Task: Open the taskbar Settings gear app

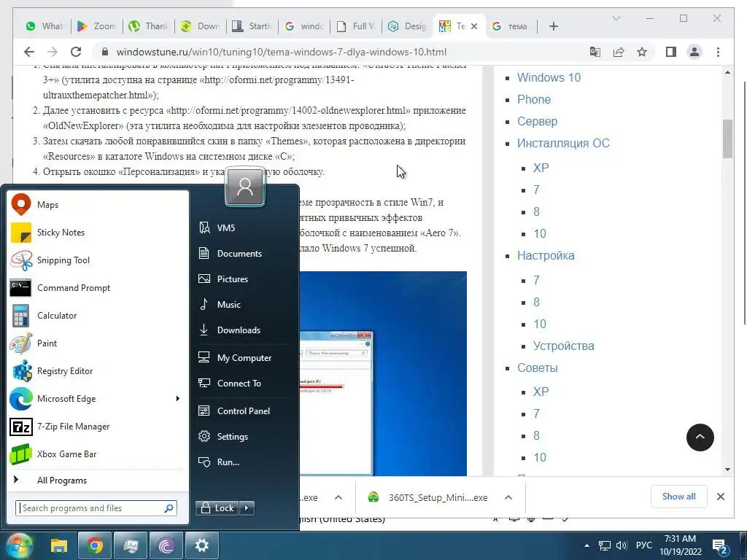Action: point(202,545)
